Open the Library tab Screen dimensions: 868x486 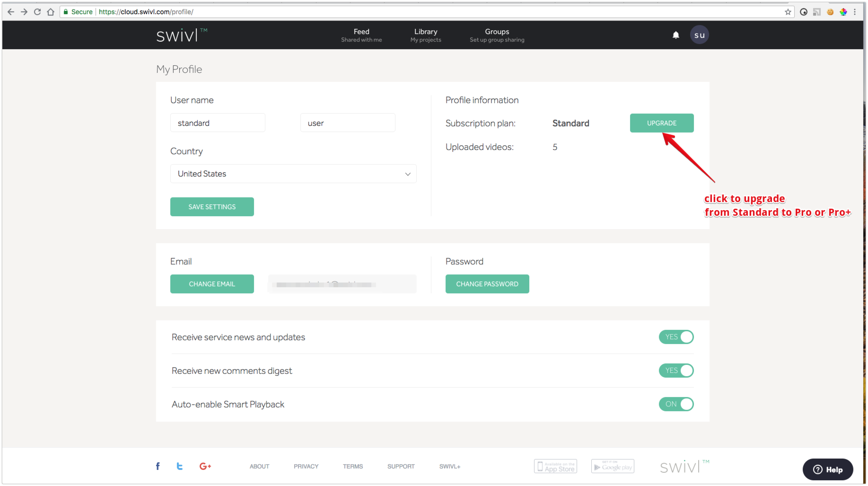pyautogui.click(x=426, y=35)
